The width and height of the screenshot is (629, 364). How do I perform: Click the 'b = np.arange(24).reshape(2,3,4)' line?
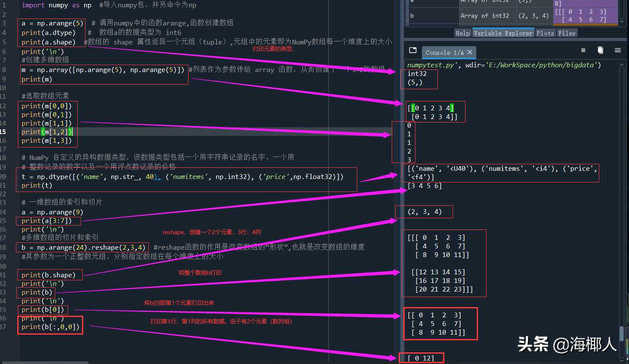coord(84,247)
